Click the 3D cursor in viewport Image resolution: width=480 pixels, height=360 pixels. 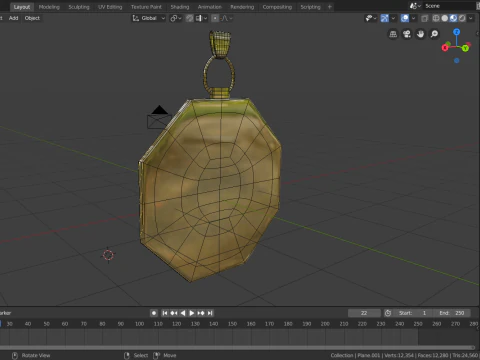[x=108, y=255]
